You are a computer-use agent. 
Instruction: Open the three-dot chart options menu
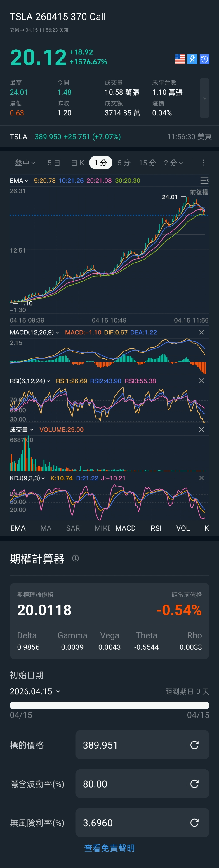click(x=203, y=163)
